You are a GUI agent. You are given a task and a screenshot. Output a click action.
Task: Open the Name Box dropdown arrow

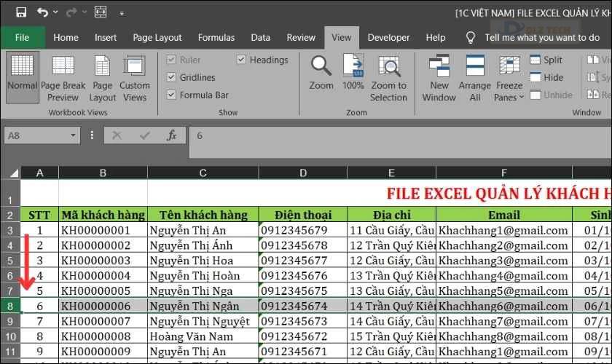point(73,135)
